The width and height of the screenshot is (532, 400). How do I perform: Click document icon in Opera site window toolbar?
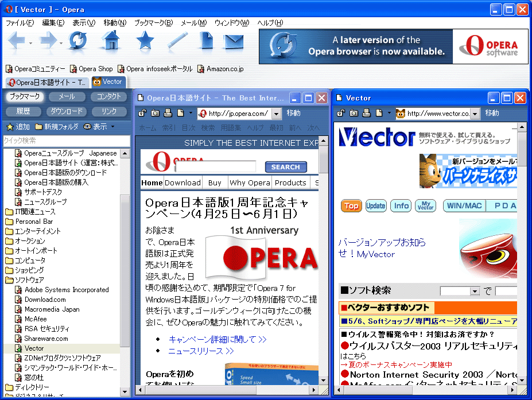181,113
